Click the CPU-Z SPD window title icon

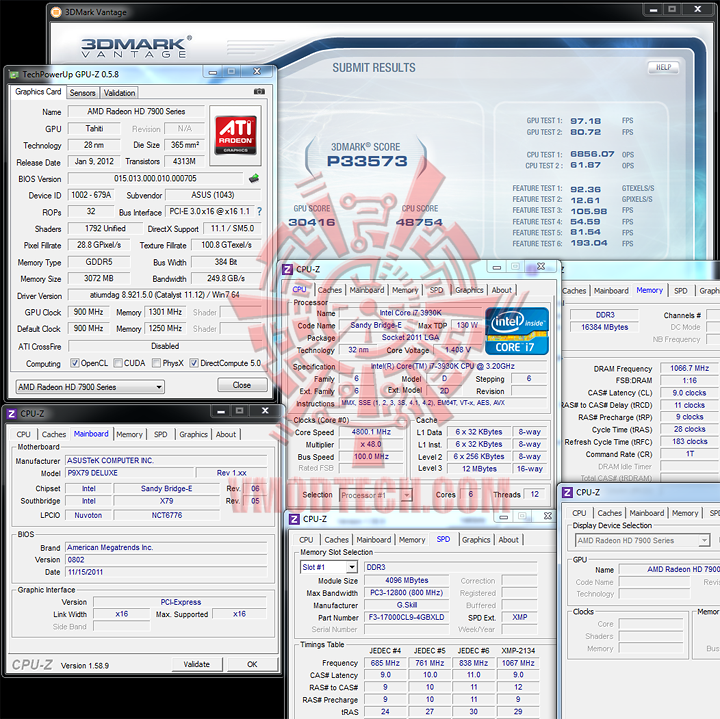pos(294,519)
